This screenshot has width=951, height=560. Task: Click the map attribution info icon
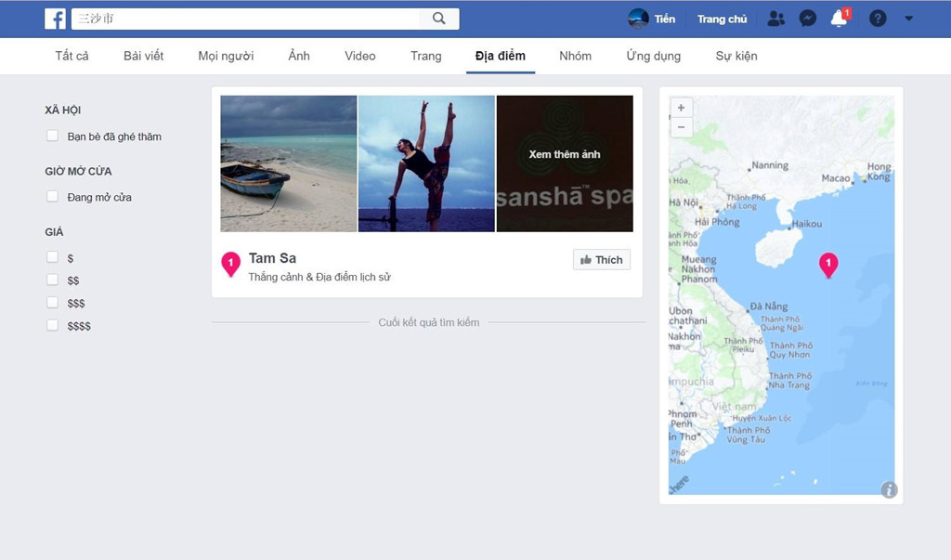tap(889, 489)
